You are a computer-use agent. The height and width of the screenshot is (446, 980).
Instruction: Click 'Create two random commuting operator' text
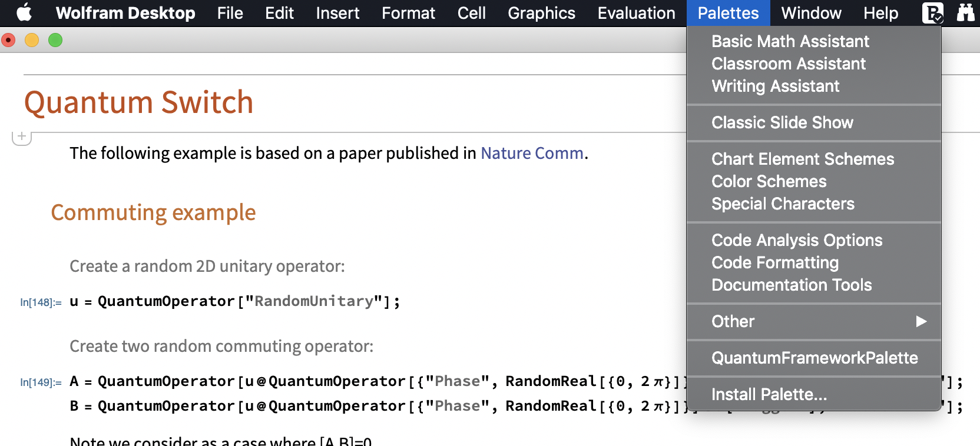coord(221,346)
